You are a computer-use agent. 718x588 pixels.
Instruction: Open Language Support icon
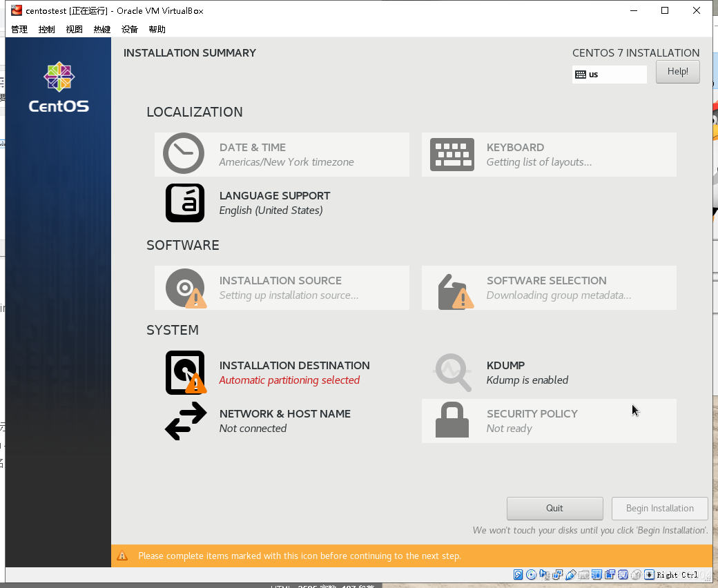coord(185,203)
